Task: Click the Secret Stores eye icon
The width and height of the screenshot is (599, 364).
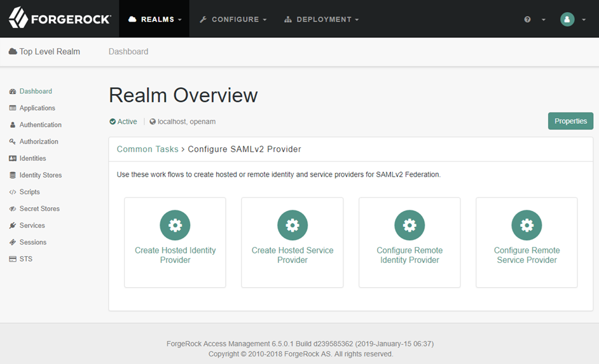Action: pos(13,209)
